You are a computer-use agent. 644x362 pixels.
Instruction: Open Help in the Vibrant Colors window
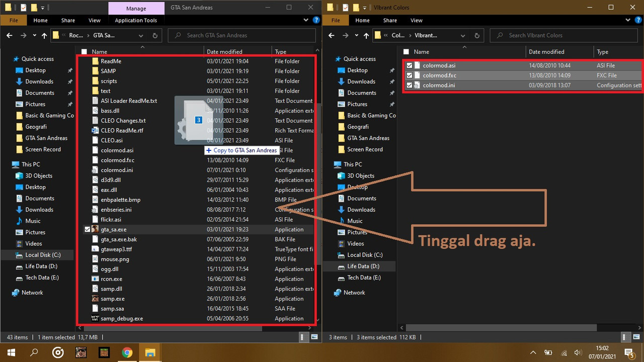pos(638,21)
